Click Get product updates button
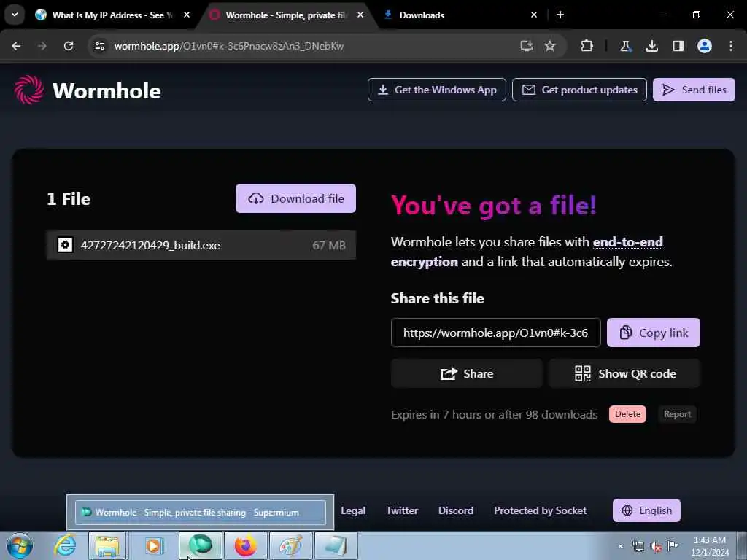Image resolution: width=747 pixels, height=560 pixels. [x=579, y=90]
